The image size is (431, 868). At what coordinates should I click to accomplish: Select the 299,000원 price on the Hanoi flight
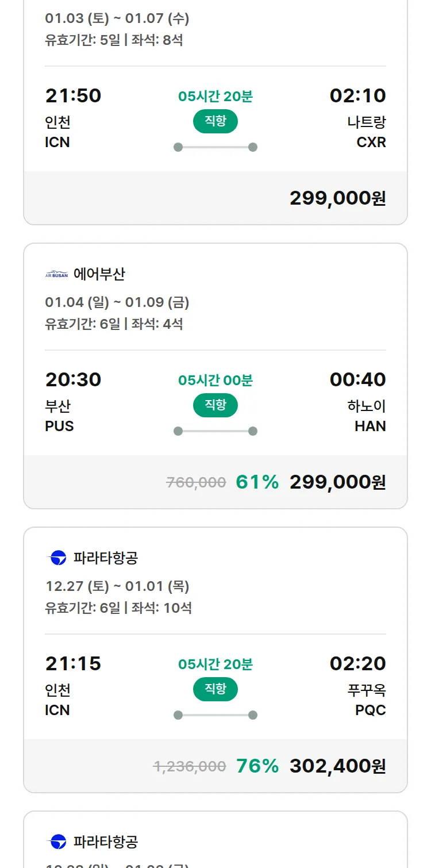(337, 482)
